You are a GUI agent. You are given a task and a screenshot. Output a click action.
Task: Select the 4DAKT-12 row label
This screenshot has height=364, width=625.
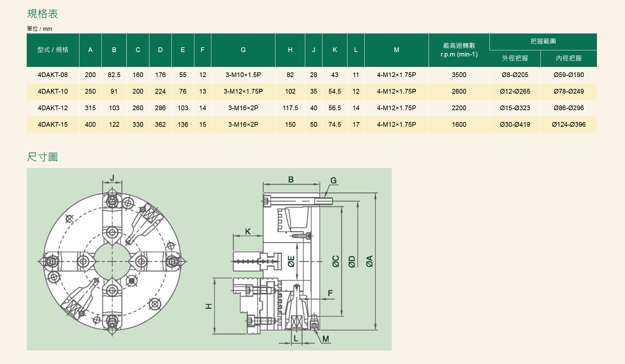53,108
